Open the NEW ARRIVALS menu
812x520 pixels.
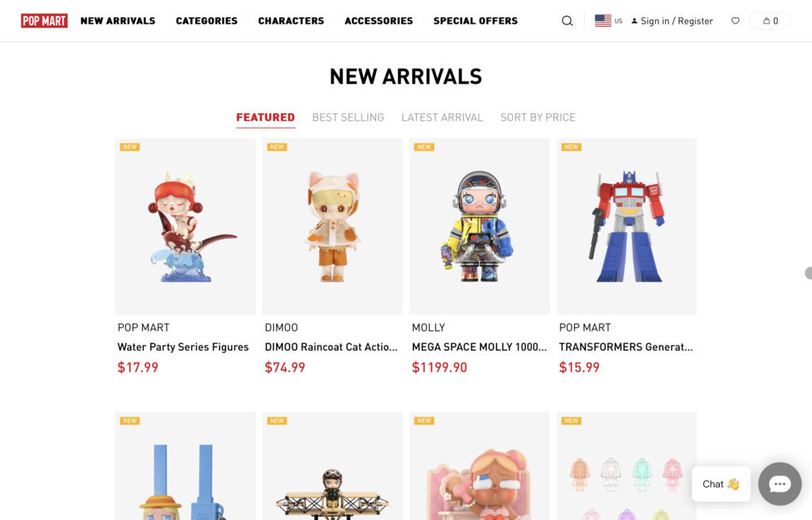[x=117, y=21]
